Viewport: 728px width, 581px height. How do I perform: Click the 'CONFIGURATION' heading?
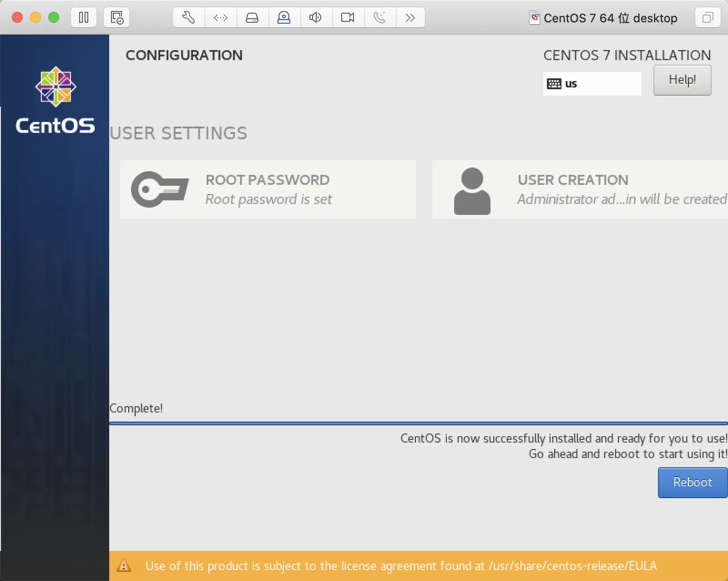tap(184, 55)
